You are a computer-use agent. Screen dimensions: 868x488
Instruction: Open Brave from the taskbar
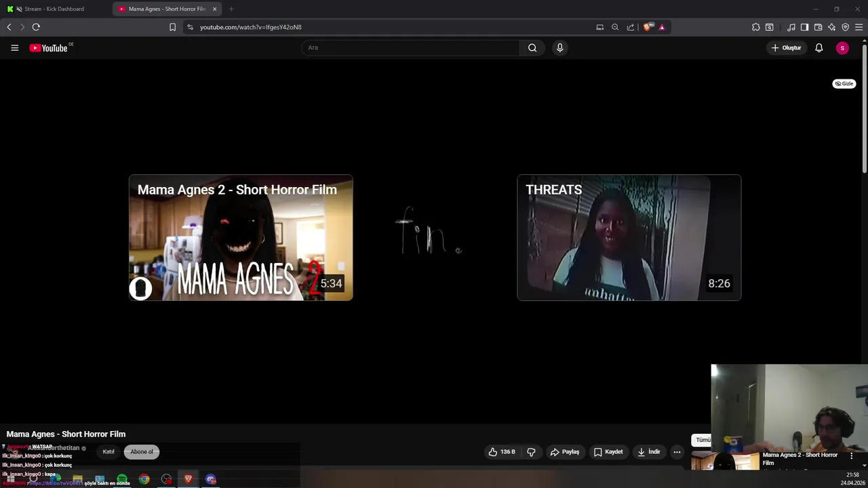coord(189,479)
